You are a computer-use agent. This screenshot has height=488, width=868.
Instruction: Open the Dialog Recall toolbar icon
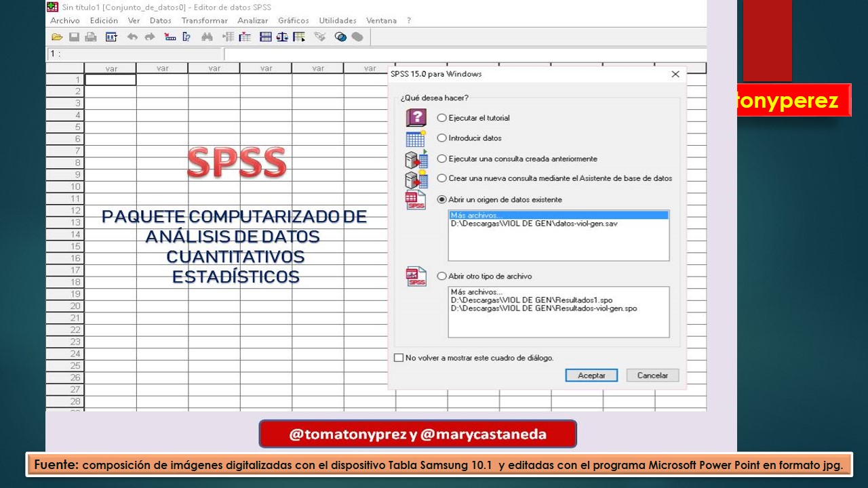point(111,37)
